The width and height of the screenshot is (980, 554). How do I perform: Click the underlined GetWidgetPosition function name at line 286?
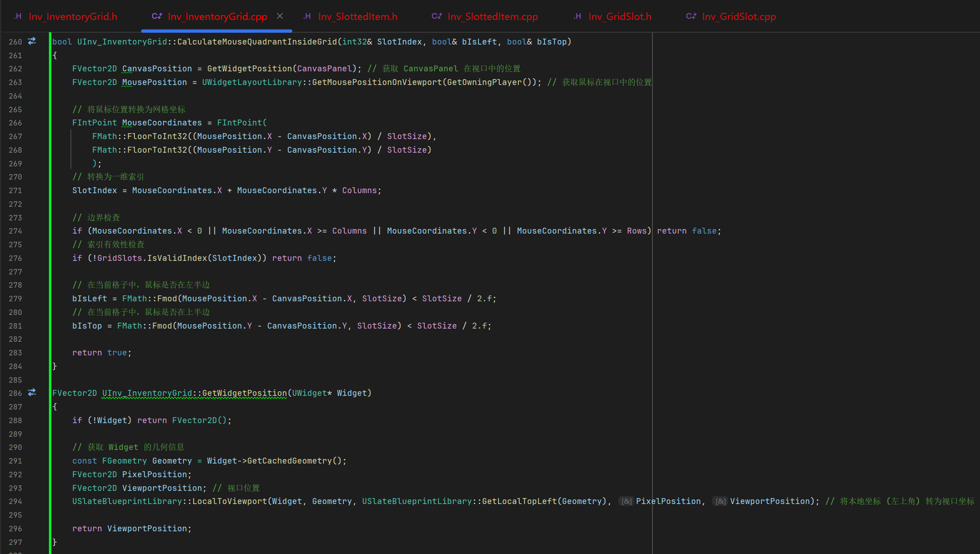pos(244,393)
